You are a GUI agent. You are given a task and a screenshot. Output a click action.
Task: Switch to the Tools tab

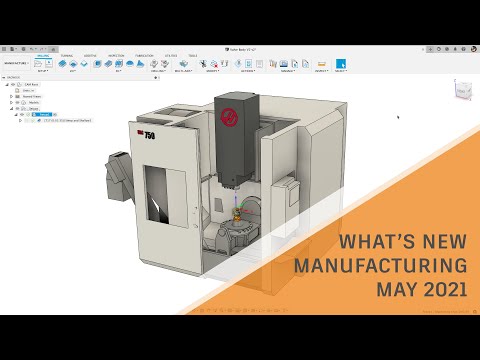click(x=193, y=56)
